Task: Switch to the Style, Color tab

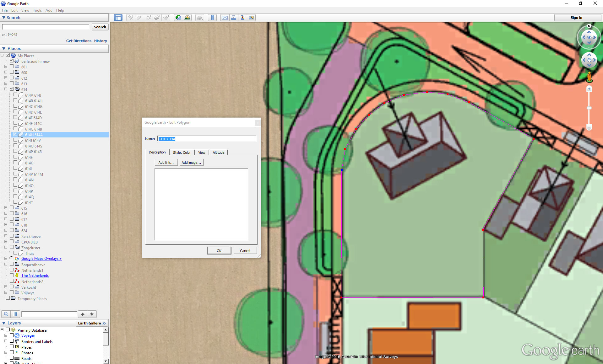Action: click(182, 153)
